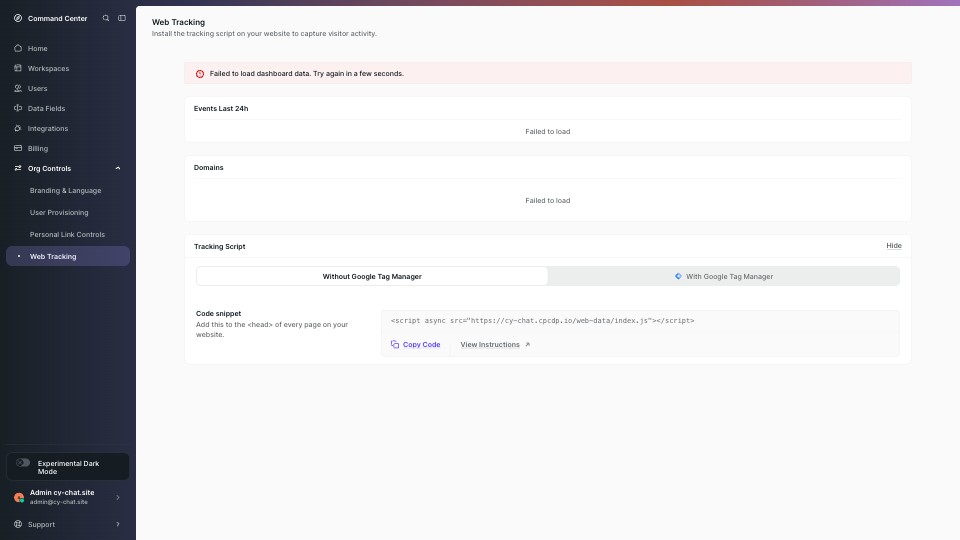Click the Tracking Script heading
The width and height of the screenshot is (960, 540).
coord(219,246)
